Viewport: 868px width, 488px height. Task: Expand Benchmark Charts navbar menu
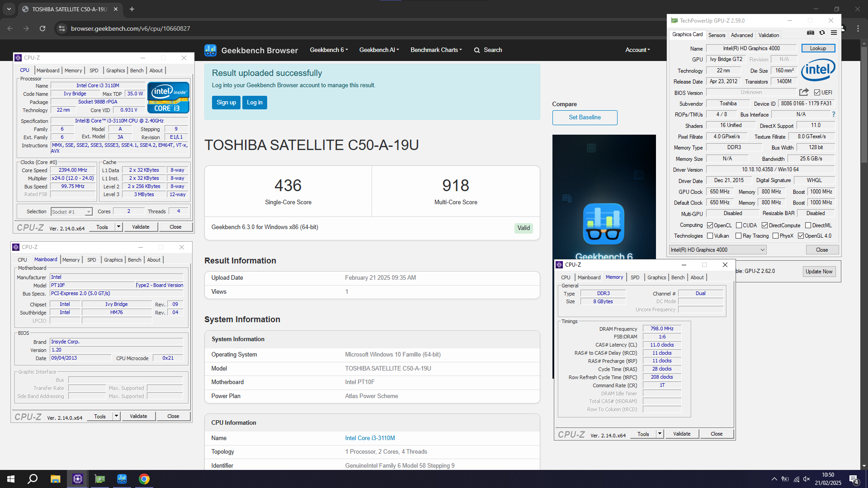tap(436, 50)
